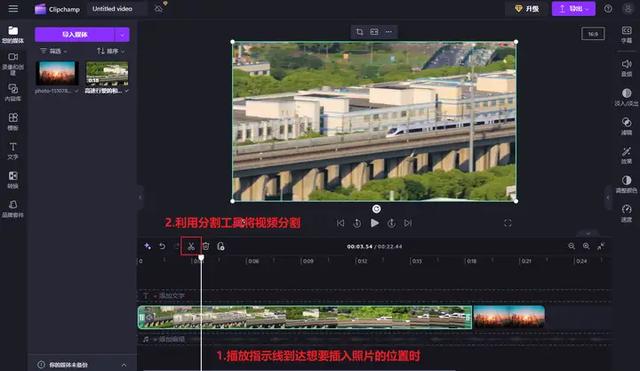The height and width of the screenshot is (371, 640).
Task: Click the purple export button
Action: tap(573, 9)
